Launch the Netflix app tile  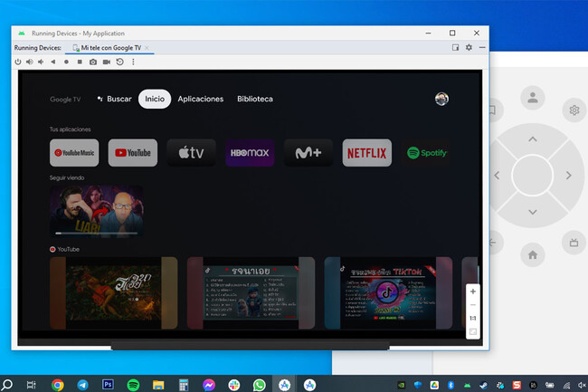(367, 153)
